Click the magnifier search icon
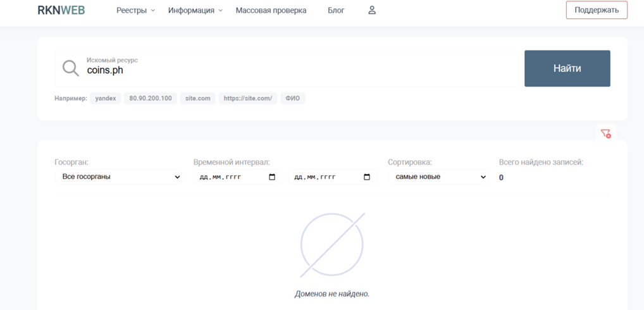644x310 pixels. [71, 68]
